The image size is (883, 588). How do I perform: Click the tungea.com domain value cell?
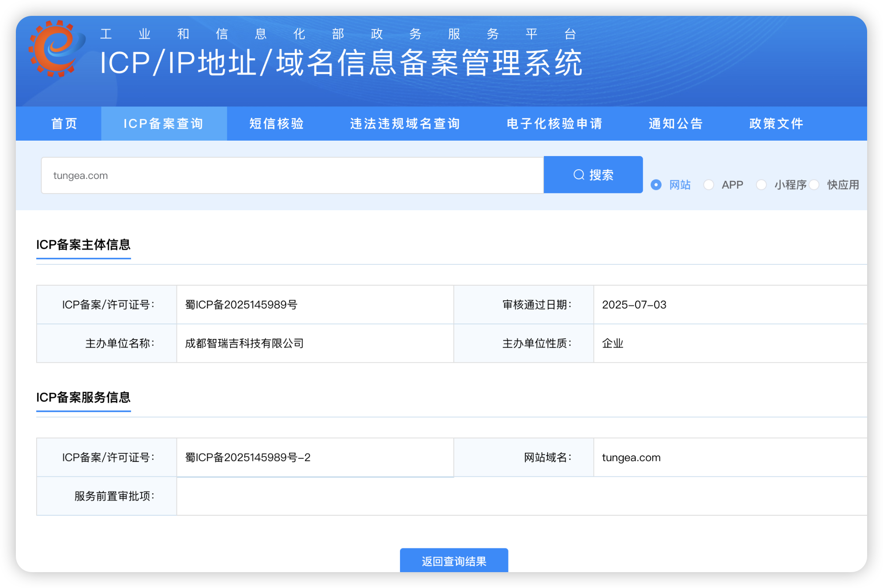631,458
